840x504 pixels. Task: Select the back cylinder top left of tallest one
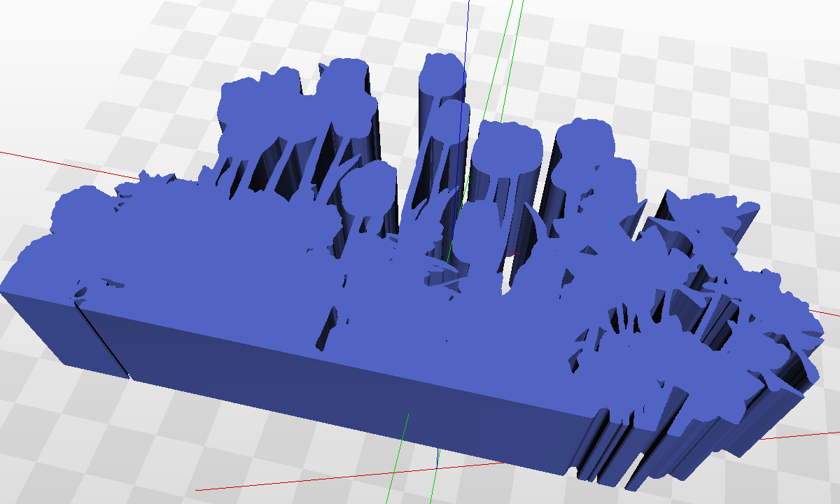(344, 80)
